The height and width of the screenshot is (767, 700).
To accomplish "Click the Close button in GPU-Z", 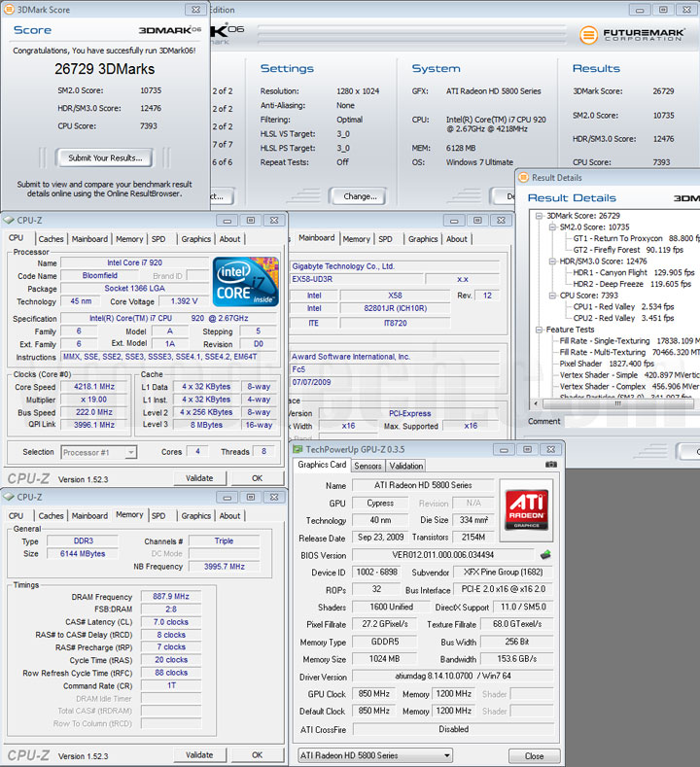I will click(534, 755).
